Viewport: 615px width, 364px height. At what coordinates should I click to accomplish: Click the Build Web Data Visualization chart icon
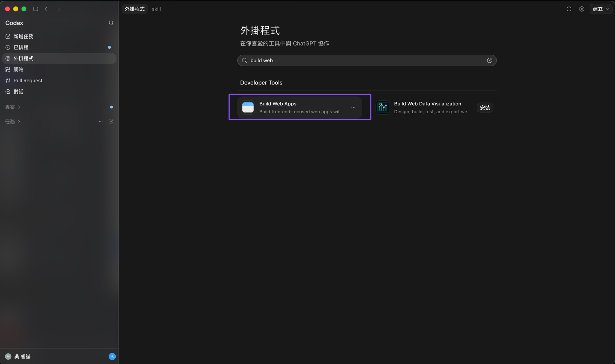tap(383, 108)
